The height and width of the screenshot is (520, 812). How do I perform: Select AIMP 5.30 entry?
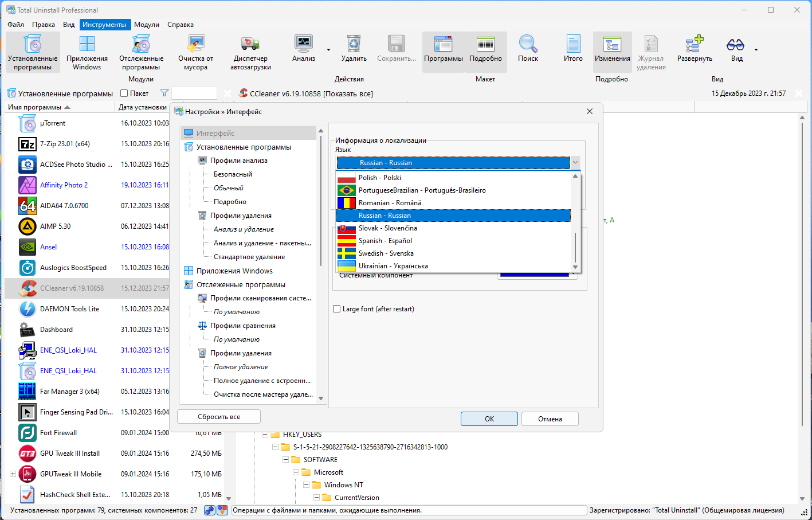(56, 226)
